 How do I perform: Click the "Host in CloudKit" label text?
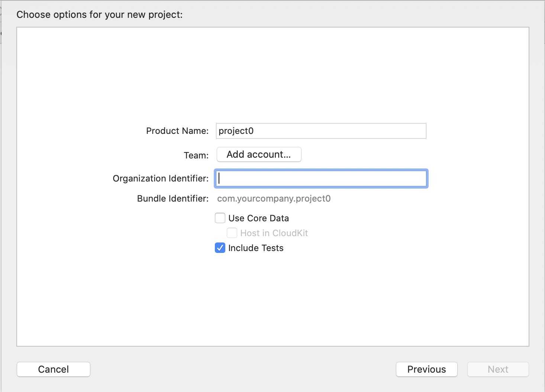pyautogui.click(x=274, y=233)
